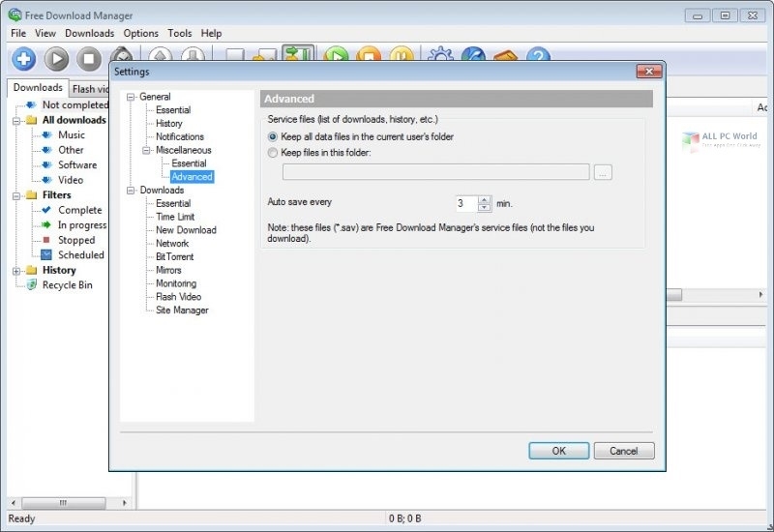Collapse the General node in Settings tree
The image size is (774, 532).
131,98
